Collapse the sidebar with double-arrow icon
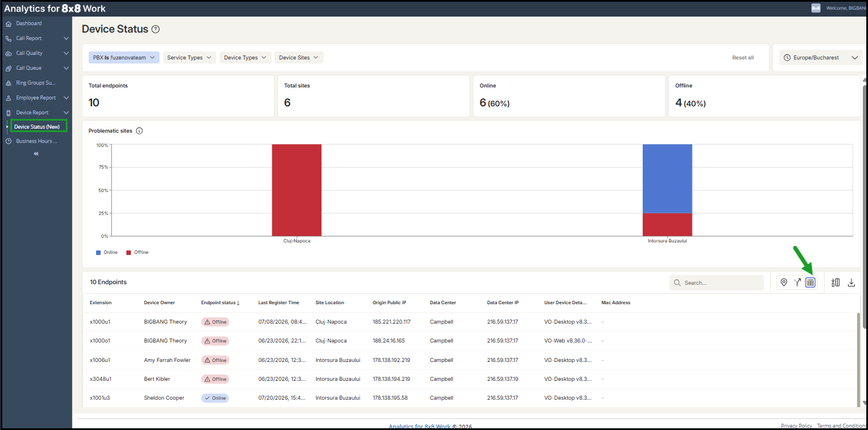The height and width of the screenshot is (430, 868). 36,154
